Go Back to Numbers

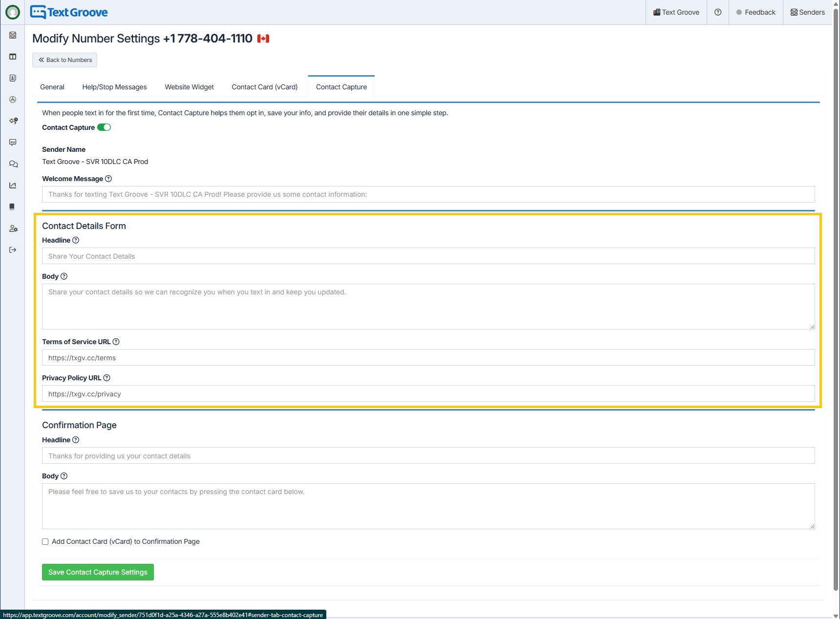click(x=65, y=60)
